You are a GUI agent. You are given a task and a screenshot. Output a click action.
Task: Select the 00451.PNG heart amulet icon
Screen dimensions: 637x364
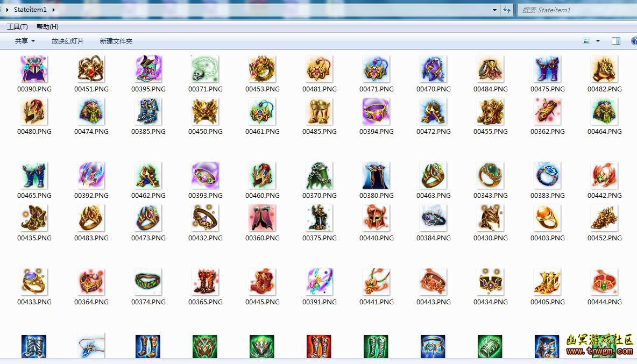91,69
